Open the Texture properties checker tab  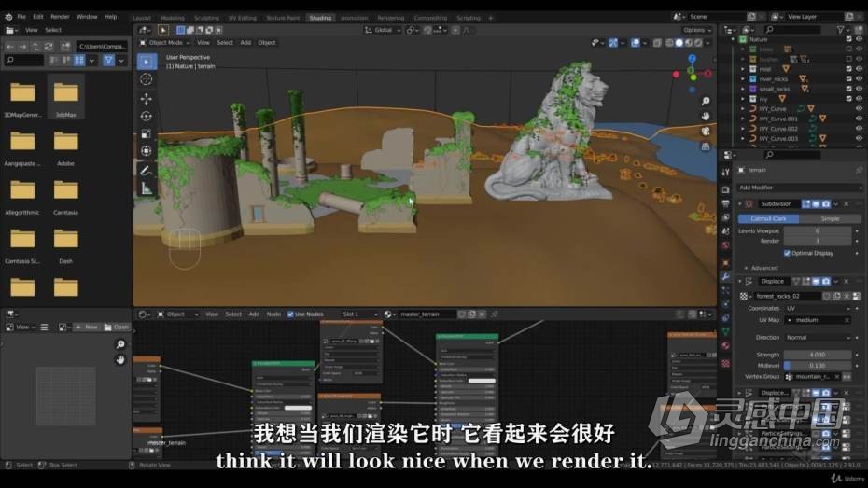tap(726, 364)
